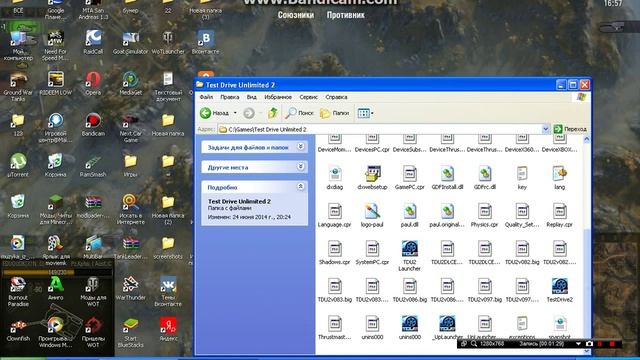640x360 pixels.
Task: Select the Start BlueStacks desktop shortcut
Action: (131, 332)
